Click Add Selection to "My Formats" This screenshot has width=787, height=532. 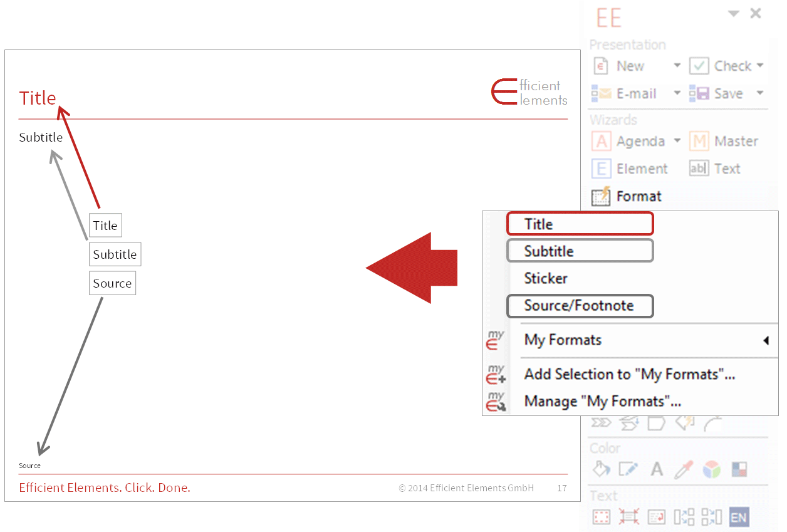pyautogui.click(x=630, y=374)
